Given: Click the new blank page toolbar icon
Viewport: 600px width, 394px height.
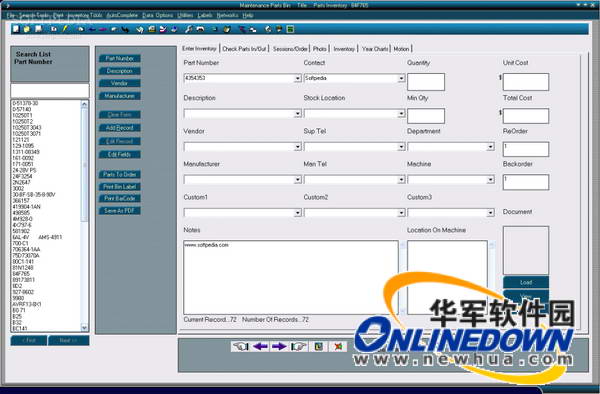Looking at the screenshot, I should 16,29.
